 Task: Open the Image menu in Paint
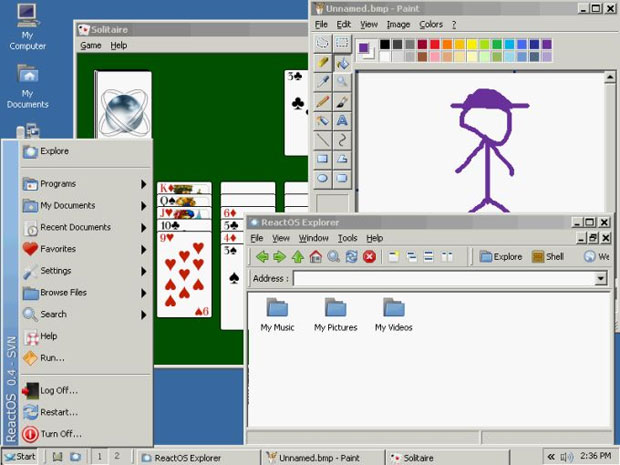click(x=397, y=24)
